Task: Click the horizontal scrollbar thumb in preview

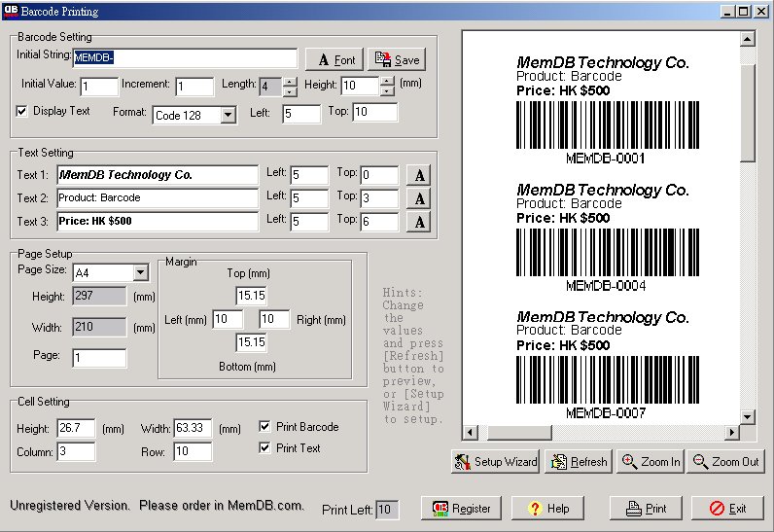Action: [x=519, y=433]
